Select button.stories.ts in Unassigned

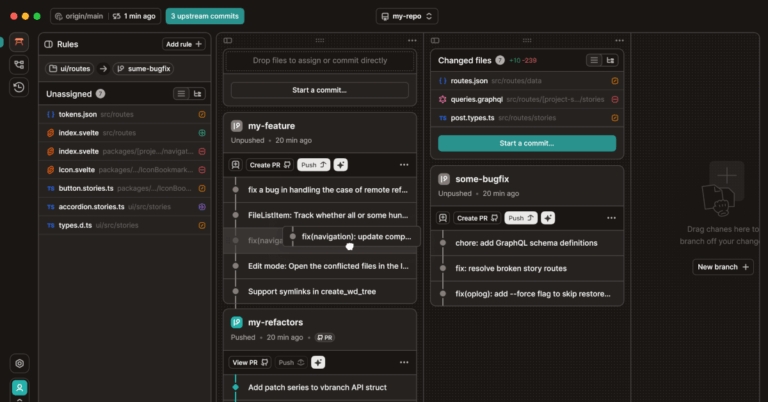click(125, 189)
